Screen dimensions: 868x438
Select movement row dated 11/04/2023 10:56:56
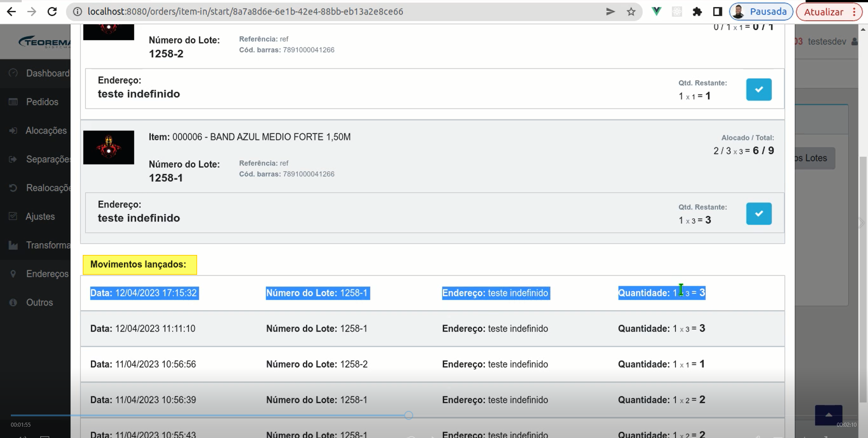(x=433, y=364)
